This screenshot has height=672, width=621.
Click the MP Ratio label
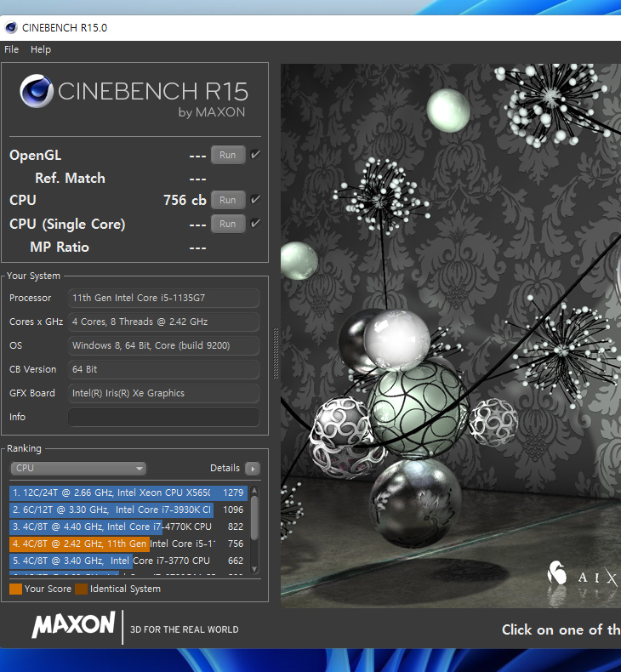point(60,248)
